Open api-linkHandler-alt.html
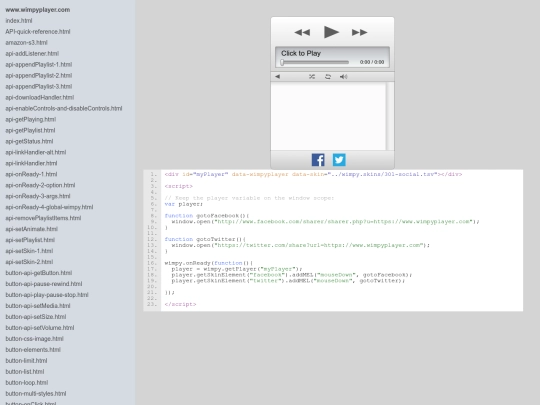The height and width of the screenshot is (405, 540). (x=36, y=152)
